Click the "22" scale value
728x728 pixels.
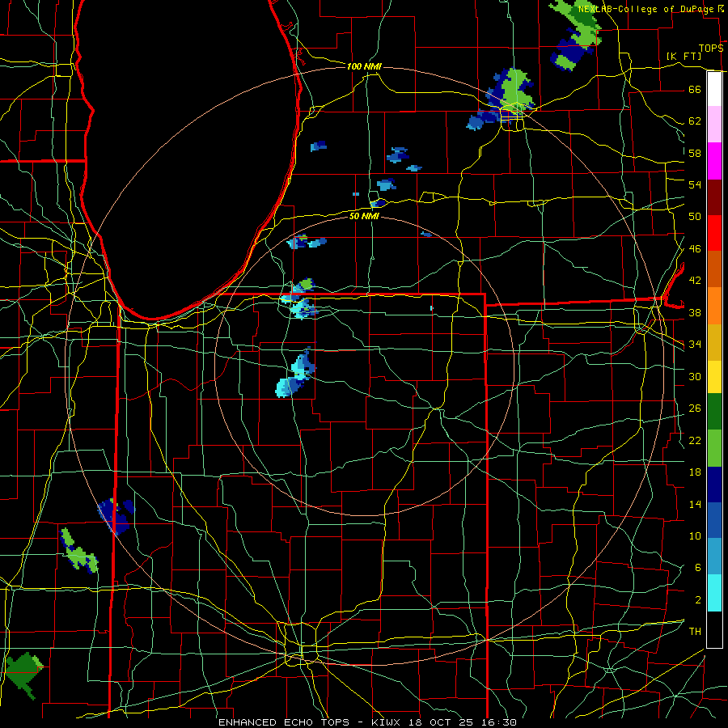tap(695, 440)
